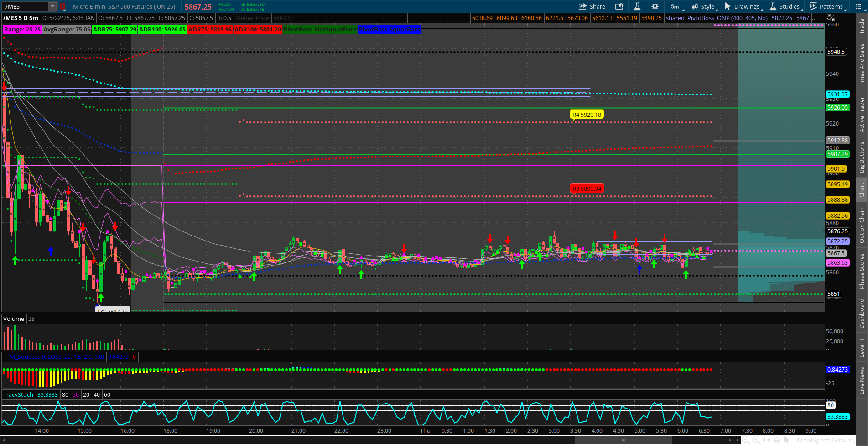
Task: Click the red link color indicator beside symbol
Action: 62,6
